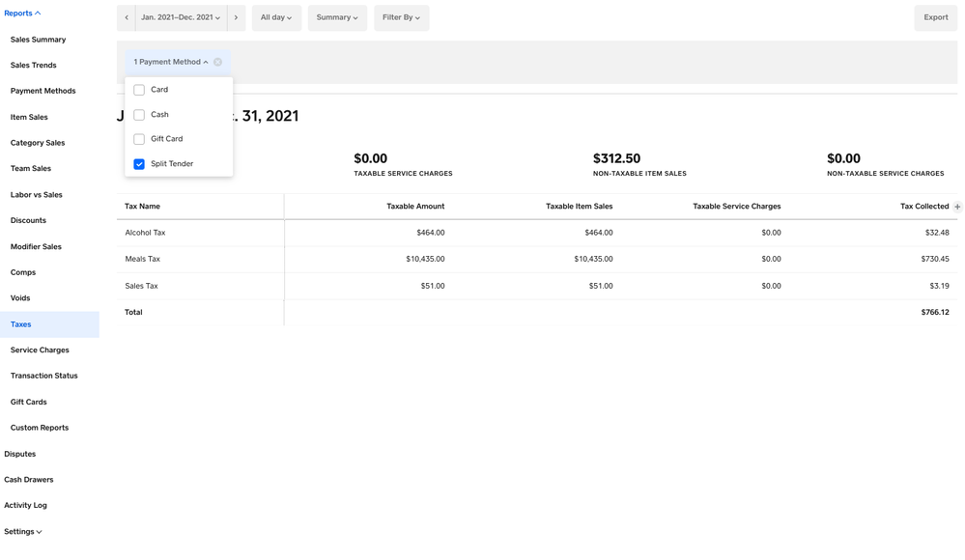Collapse the 1 Payment Method filter
Image resolution: width=965 pixels, height=560 pixels.
[171, 62]
